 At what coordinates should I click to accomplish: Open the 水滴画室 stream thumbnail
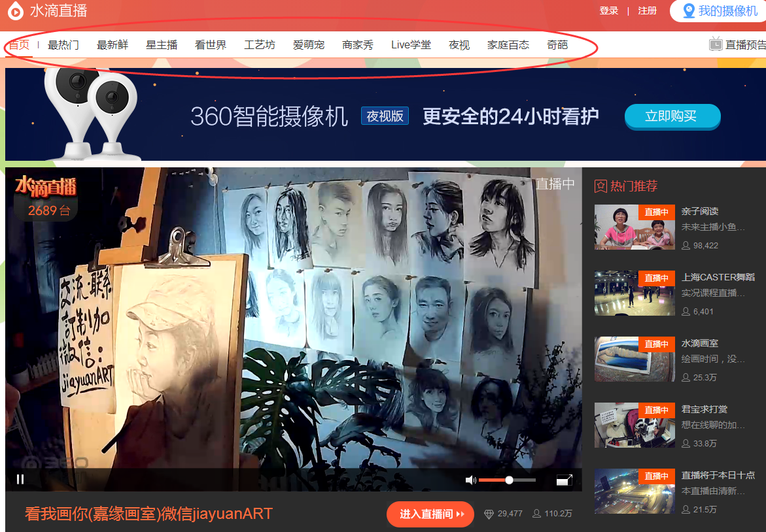(635, 359)
